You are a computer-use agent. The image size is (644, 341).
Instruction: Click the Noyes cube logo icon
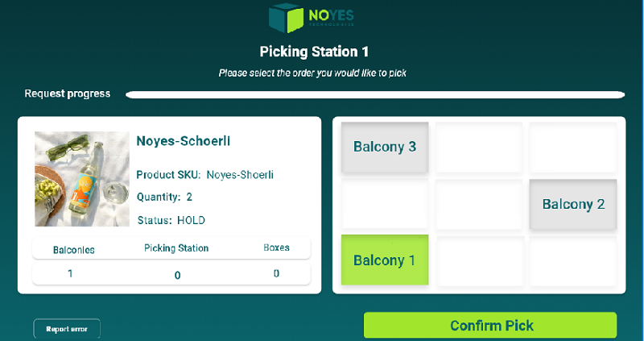click(286, 18)
